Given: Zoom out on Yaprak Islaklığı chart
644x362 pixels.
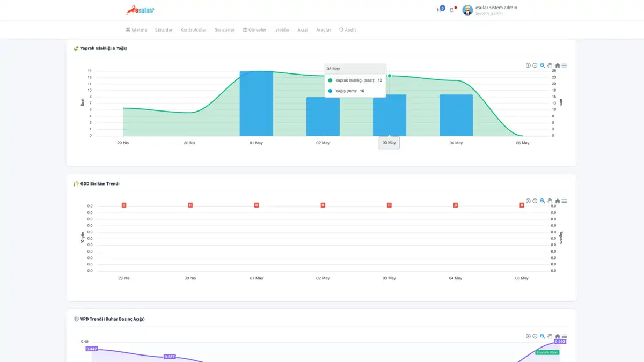Looking at the screenshot, I should click(535, 65).
